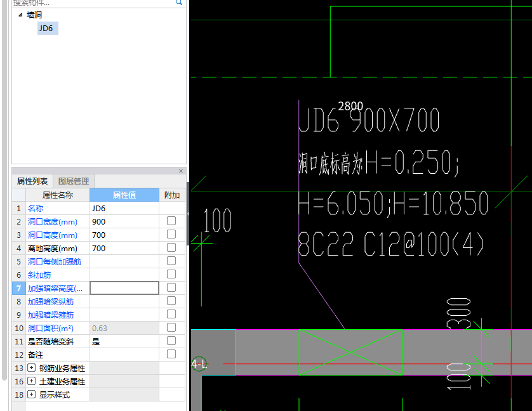This screenshot has width=532, height=411.
Task: Click the 加强暗梁箍筋 value cell
Action: [124, 315]
